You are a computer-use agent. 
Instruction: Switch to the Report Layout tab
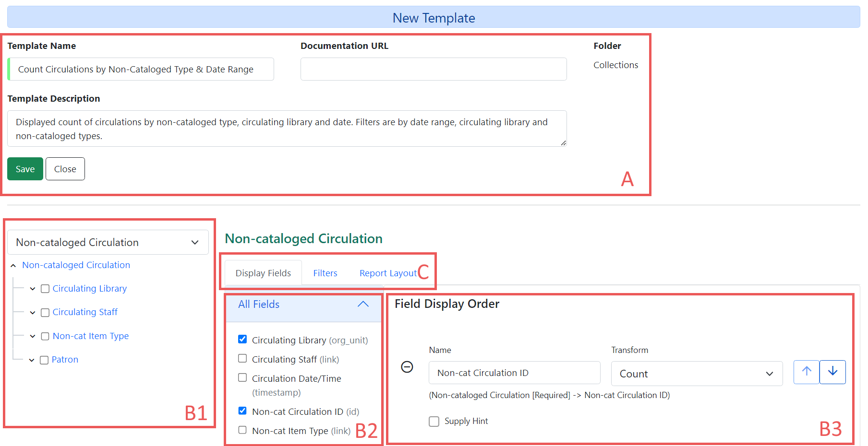(x=388, y=272)
